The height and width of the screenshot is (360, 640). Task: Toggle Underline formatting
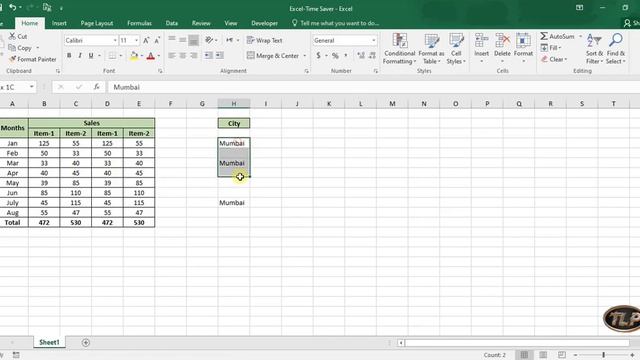tap(91, 56)
